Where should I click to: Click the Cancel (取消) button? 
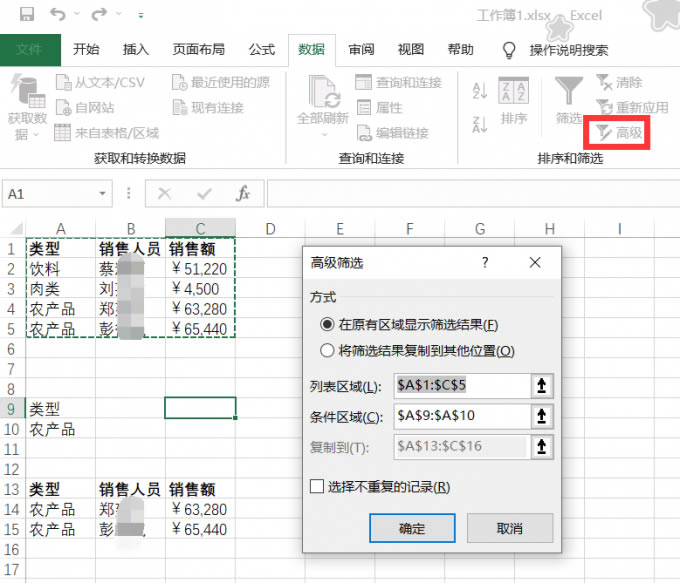click(x=510, y=529)
